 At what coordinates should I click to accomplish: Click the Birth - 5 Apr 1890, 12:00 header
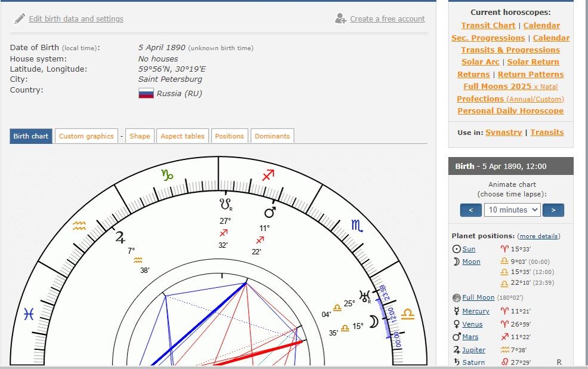coord(510,167)
